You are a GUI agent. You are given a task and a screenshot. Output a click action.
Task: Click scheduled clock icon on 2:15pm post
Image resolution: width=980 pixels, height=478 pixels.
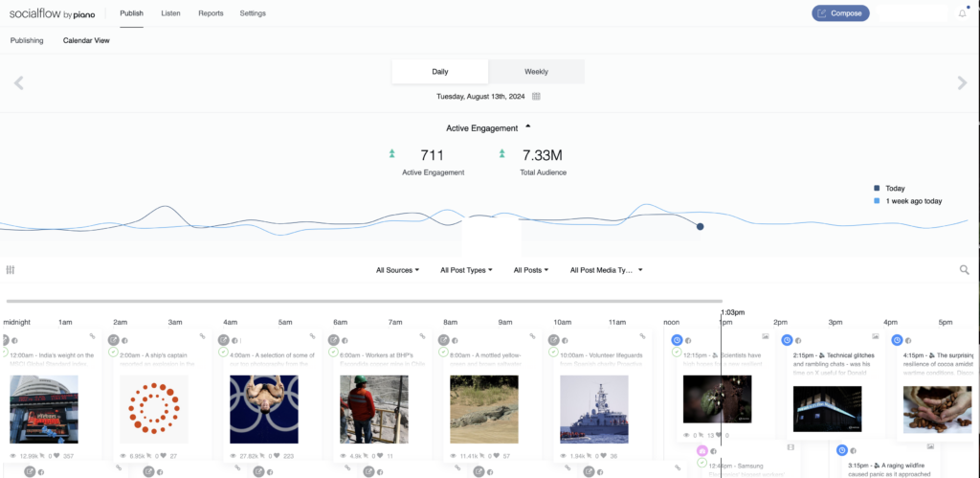coord(787,340)
